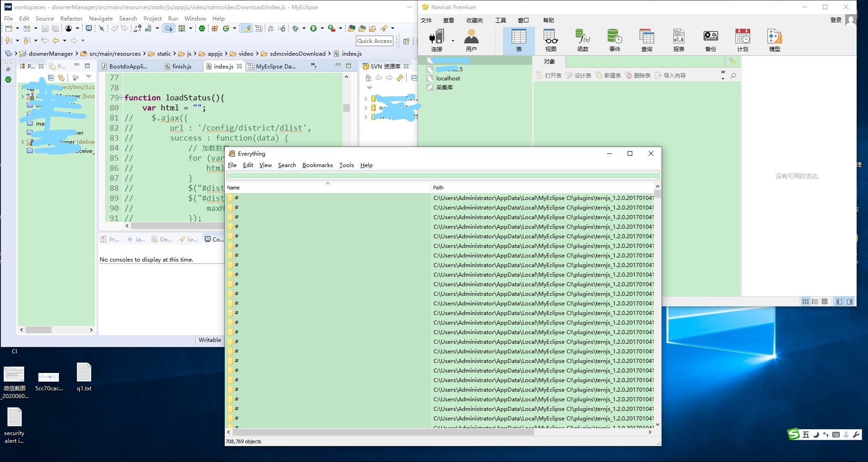868x462 pixels.
Task: Select the Navicat 表 (Table) button
Action: tap(519, 40)
